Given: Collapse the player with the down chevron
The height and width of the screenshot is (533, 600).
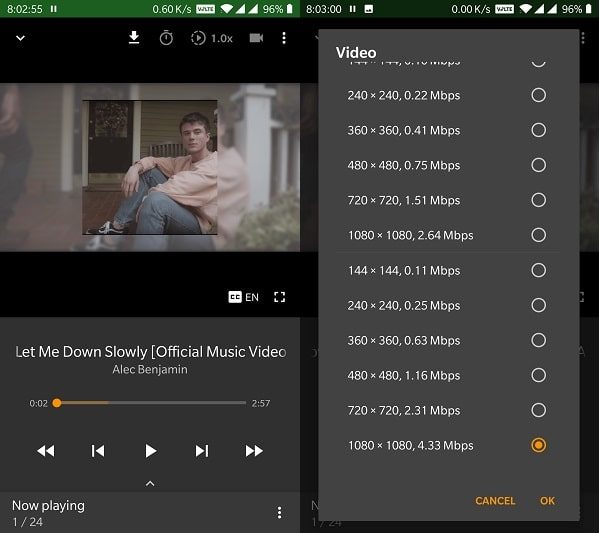Looking at the screenshot, I should (x=20, y=38).
